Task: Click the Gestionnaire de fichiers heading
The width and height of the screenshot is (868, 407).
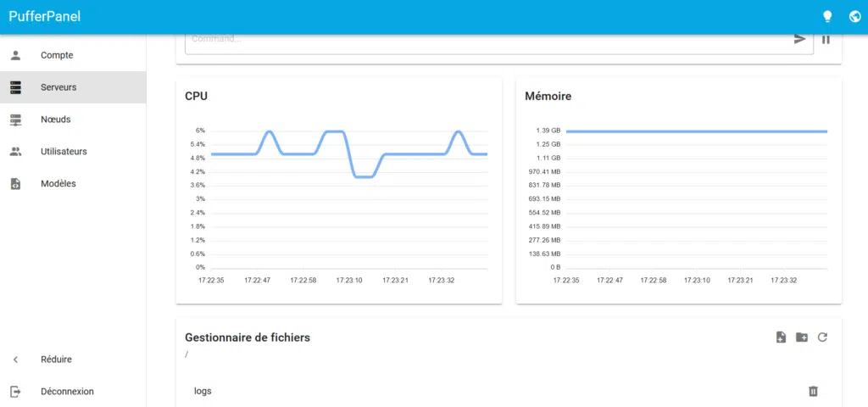Action: click(x=248, y=337)
